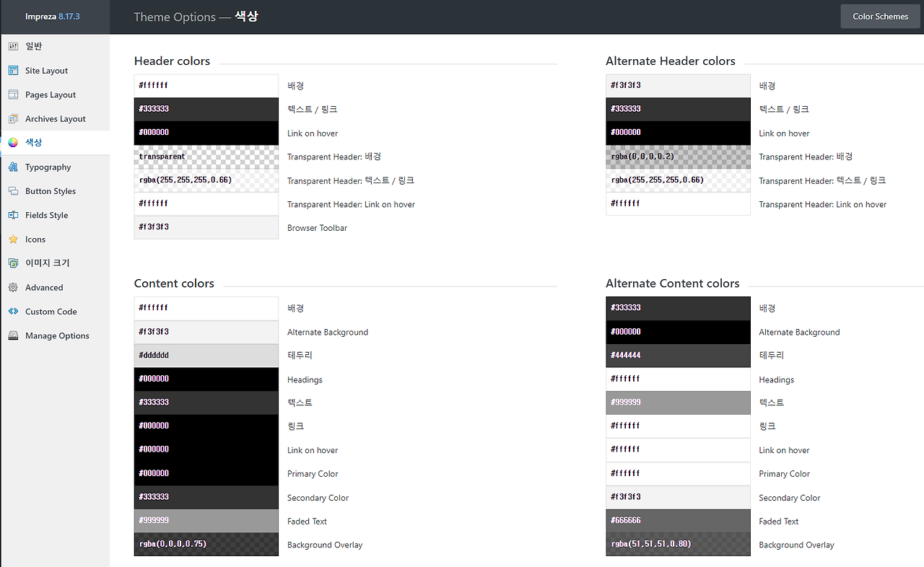The height and width of the screenshot is (567, 924).
Task: Edit Content colors Secondary Color #333333
Action: [x=206, y=497]
